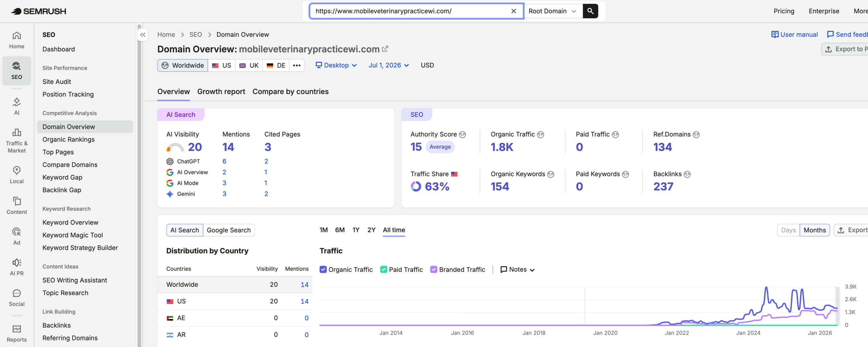This screenshot has height=347, width=868.
Task: Toggle Organic Traffic checkbox
Action: click(x=323, y=270)
